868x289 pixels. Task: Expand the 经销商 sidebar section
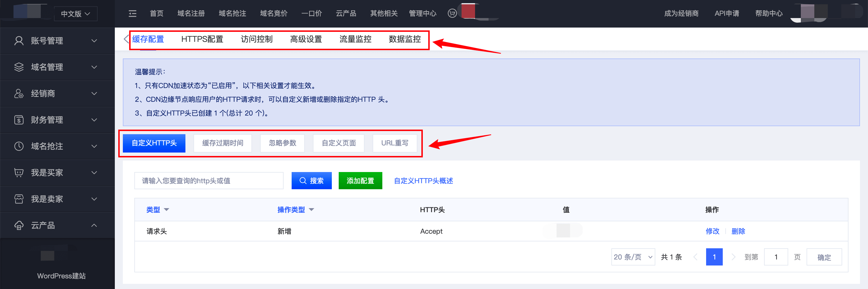[94, 93]
